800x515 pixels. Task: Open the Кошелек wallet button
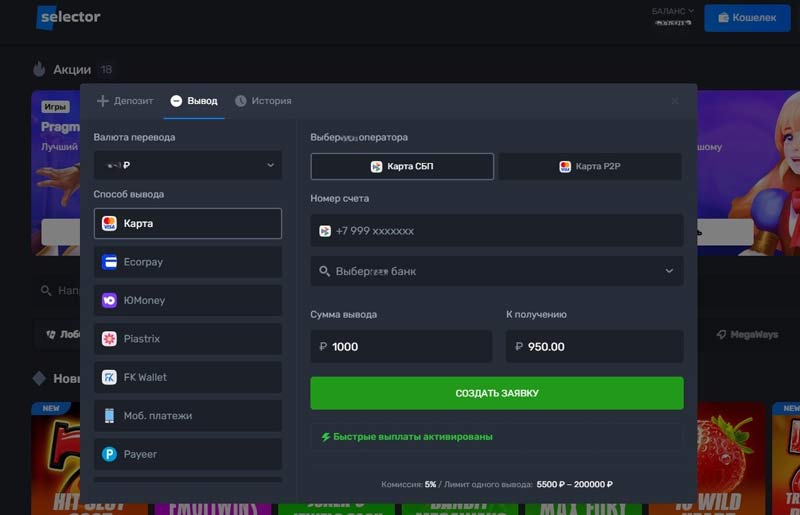click(746, 18)
